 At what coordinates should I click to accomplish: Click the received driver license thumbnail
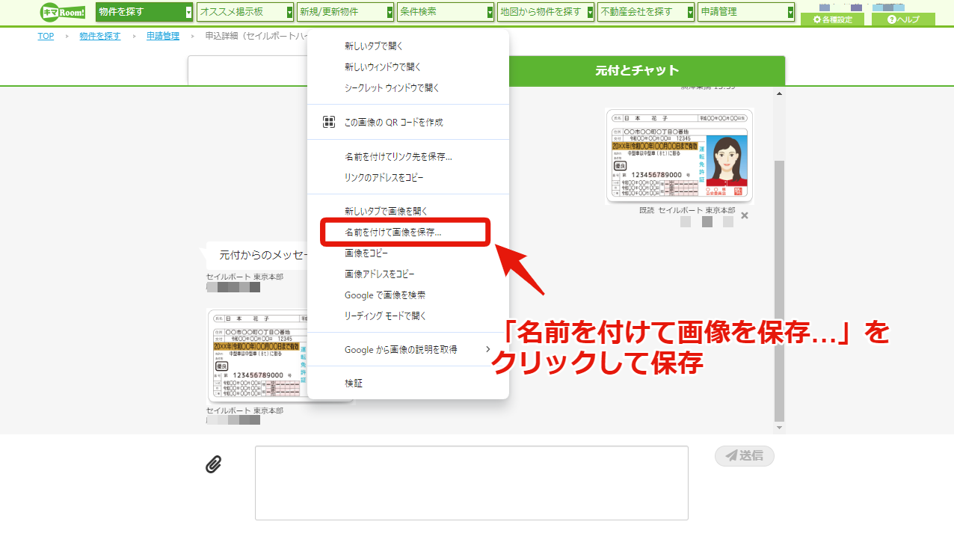pos(257,356)
